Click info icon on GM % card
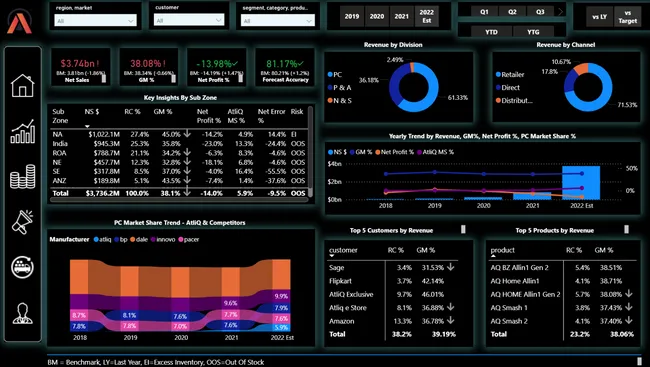This screenshot has width=650, height=367. click(x=173, y=78)
